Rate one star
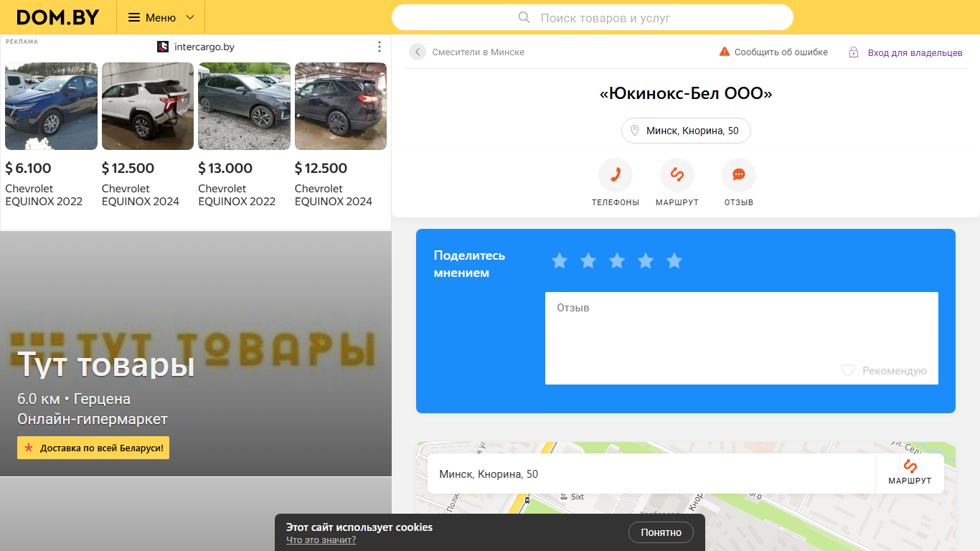Viewport: 980px width, 551px height. tap(560, 261)
